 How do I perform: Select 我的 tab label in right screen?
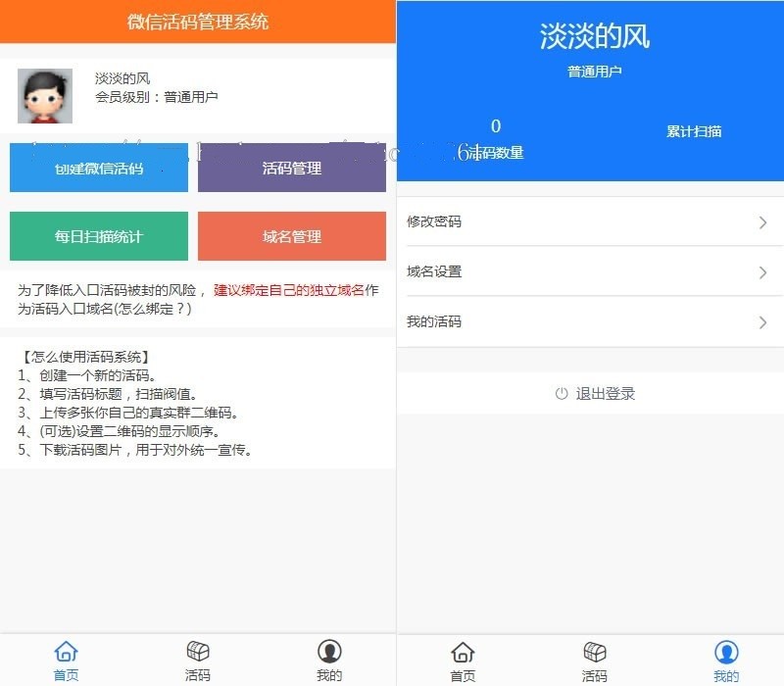click(726, 676)
